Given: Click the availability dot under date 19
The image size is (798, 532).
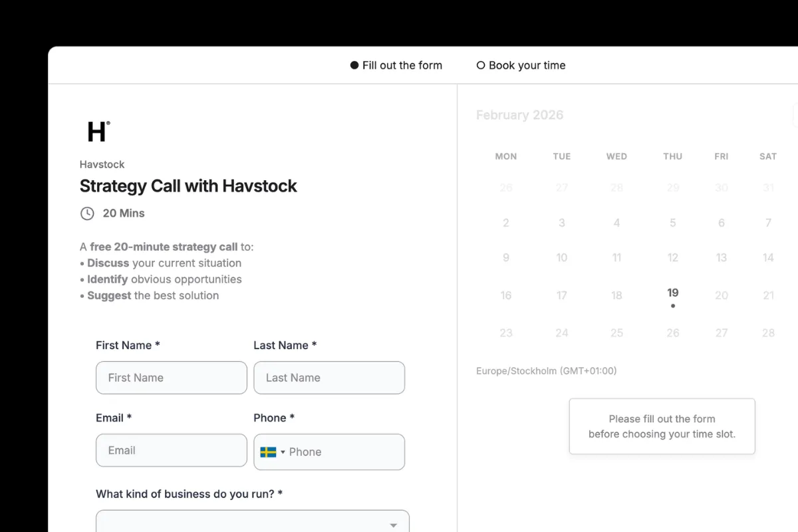Looking at the screenshot, I should coord(672,306).
